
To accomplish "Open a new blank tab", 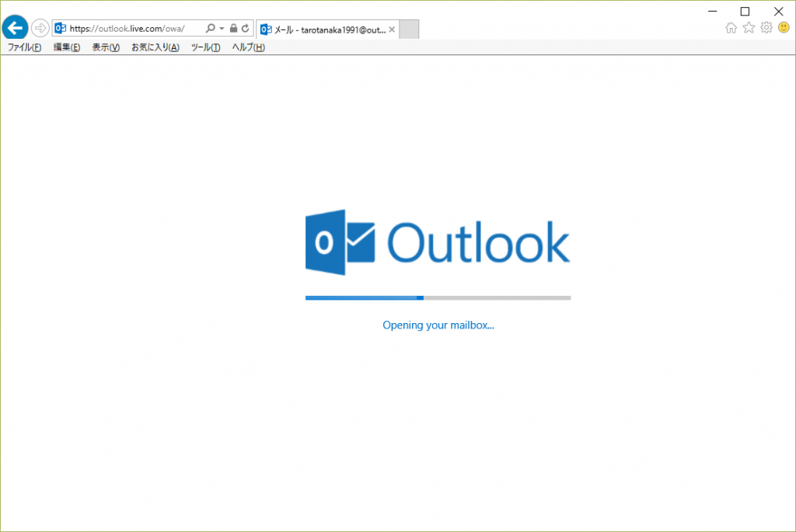I will tap(409, 30).
